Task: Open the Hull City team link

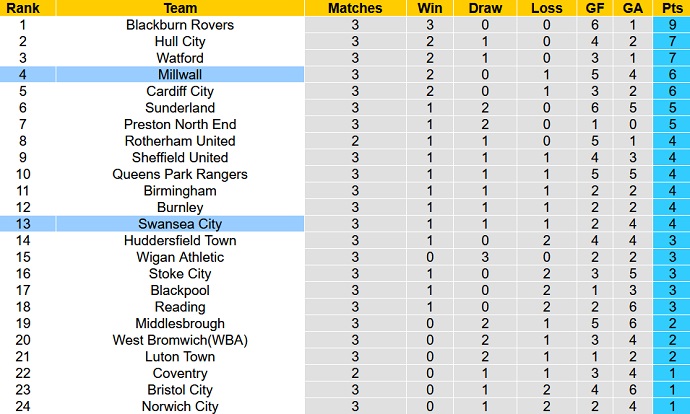Action: [181, 41]
